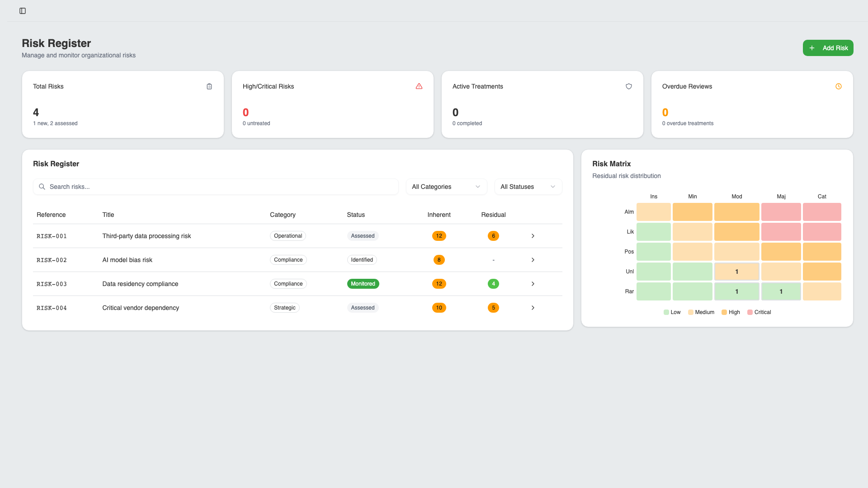This screenshot has height=488, width=868.
Task: Select the Rare-Major matrix cell with 1
Action: pyautogui.click(x=781, y=291)
